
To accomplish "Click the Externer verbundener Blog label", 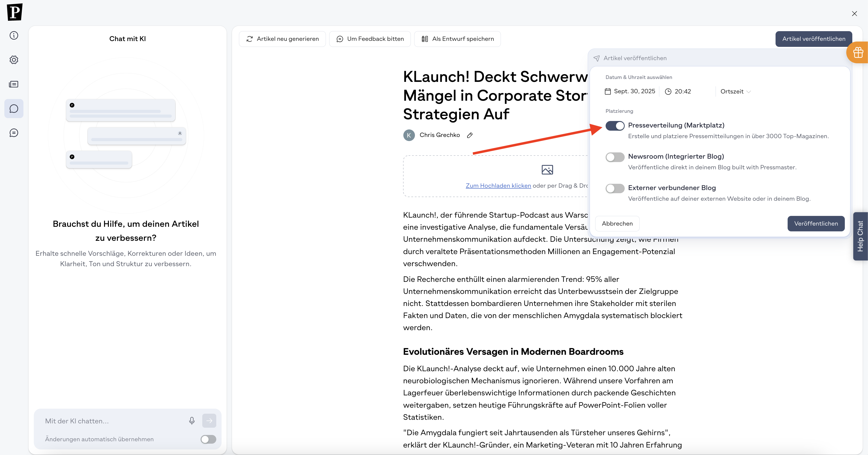I will tap(672, 188).
